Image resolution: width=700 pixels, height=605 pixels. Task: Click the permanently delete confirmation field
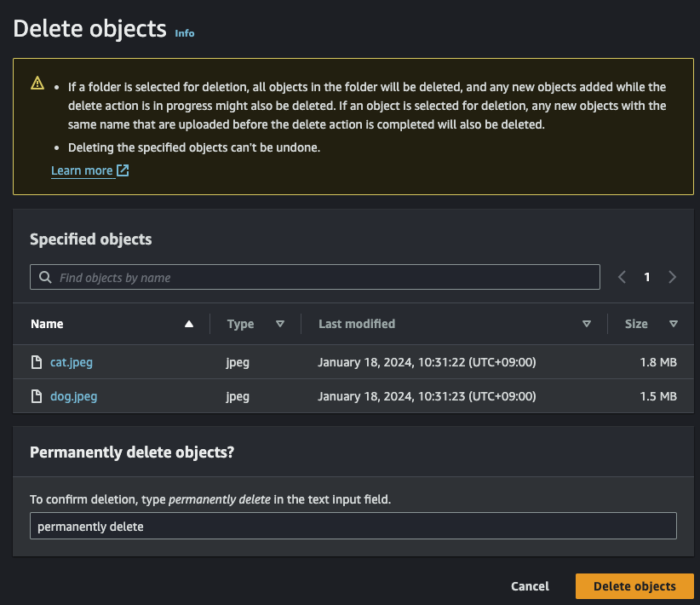click(353, 527)
